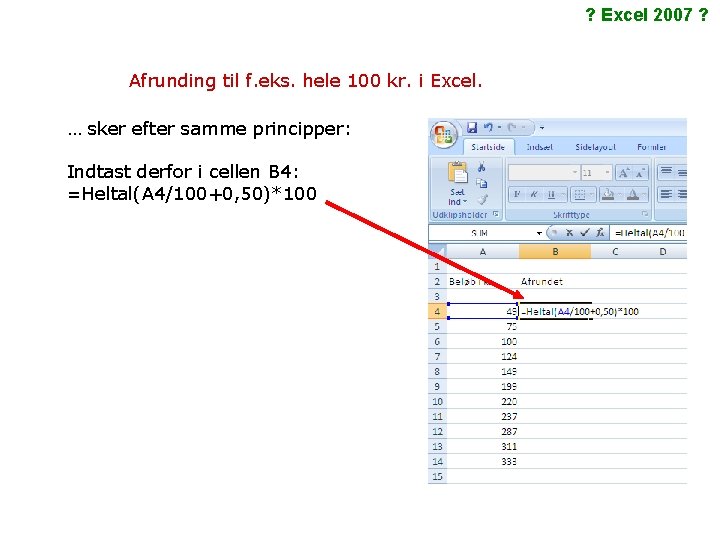Click the Enter checkmark beside formula bar
Viewport: 720px width, 540px height.
[x=584, y=233]
